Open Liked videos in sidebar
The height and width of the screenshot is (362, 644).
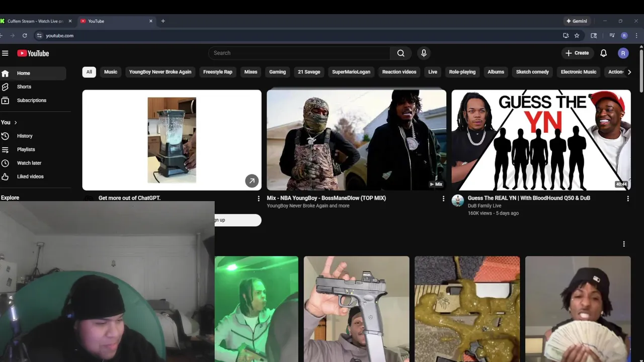(33, 176)
